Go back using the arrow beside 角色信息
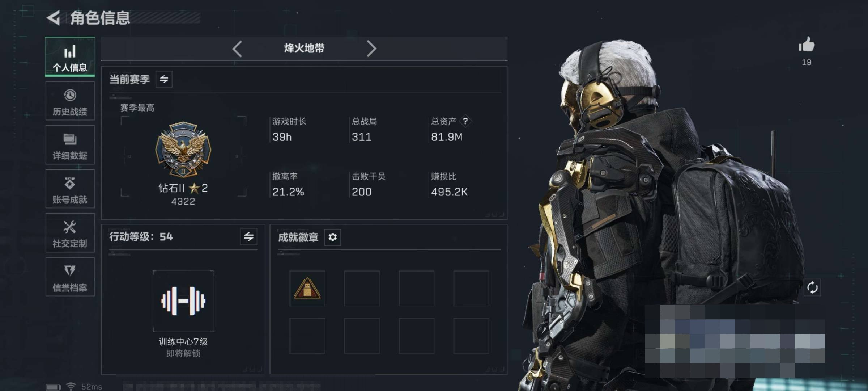 tap(54, 18)
